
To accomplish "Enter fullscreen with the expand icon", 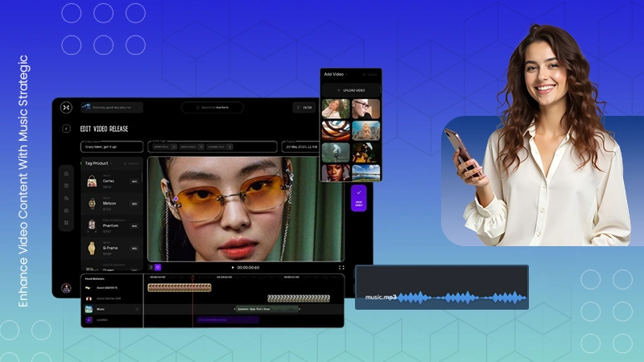I will click(x=341, y=268).
